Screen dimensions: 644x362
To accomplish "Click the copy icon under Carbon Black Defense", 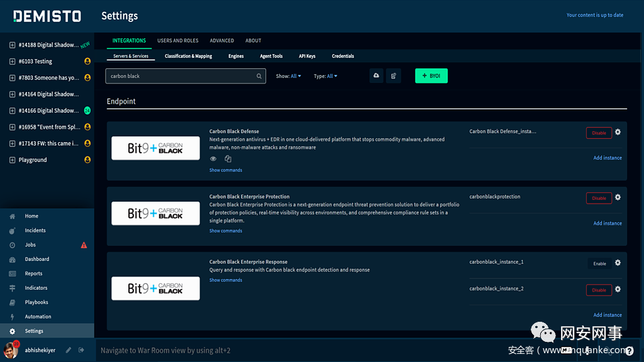I will pyautogui.click(x=228, y=159).
